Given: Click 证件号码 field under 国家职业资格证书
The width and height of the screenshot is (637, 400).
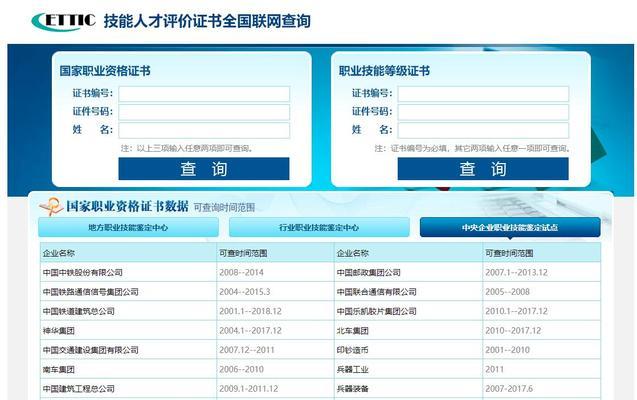Looking at the screenshot, I should pyautogui.click(x=204, y=112).
